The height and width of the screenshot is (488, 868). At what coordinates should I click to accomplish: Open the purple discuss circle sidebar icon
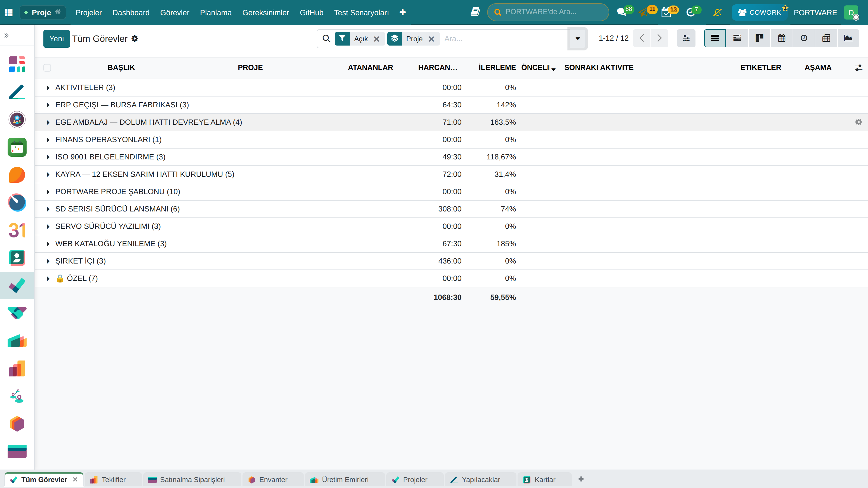(x=17, y=120)
